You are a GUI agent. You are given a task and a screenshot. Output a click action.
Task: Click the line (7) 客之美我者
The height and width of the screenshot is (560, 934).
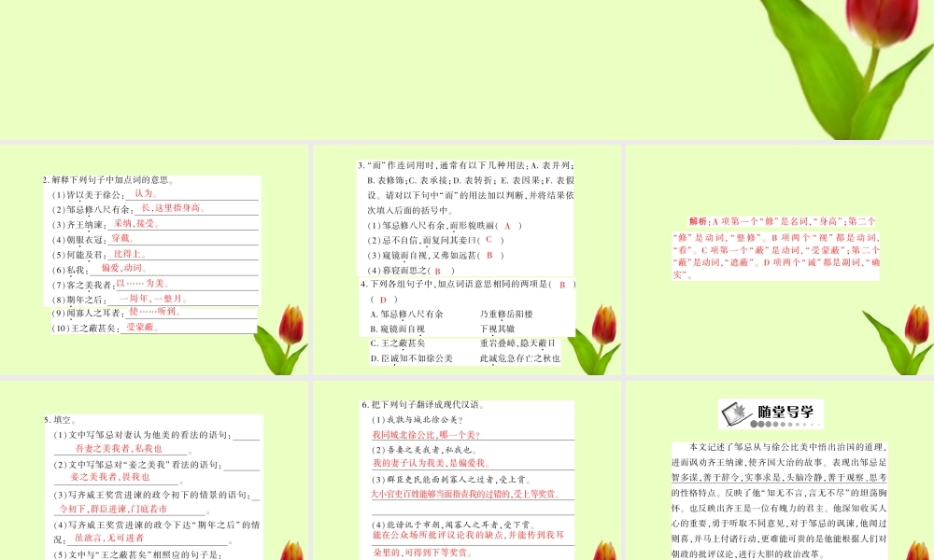83,285
